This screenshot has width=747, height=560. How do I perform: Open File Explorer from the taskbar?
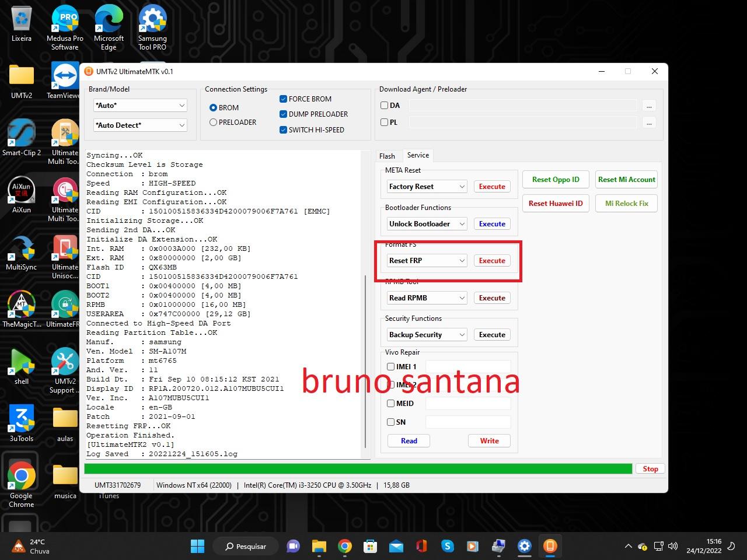click(319, 546)
